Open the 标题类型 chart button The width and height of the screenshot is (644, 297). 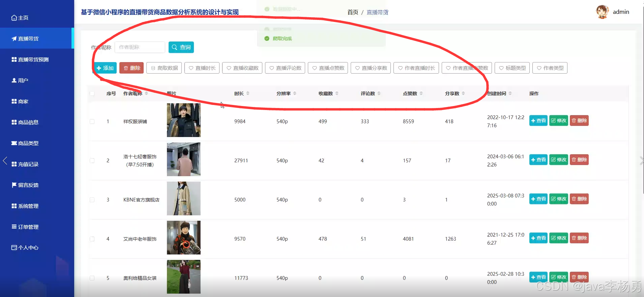512,68
